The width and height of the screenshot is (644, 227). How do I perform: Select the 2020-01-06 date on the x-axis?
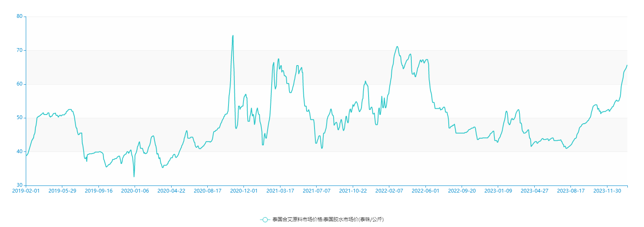coord(135,191)
